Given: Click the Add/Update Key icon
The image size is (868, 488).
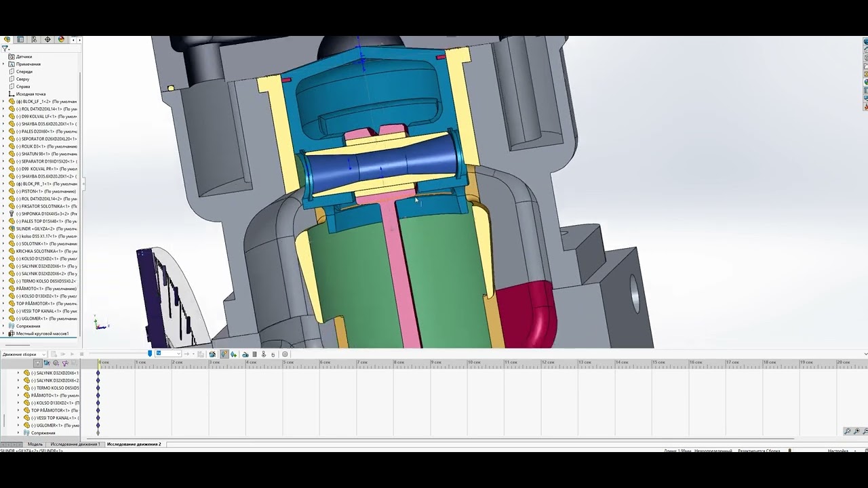Looking at the screenshot, I should [234, 354].
